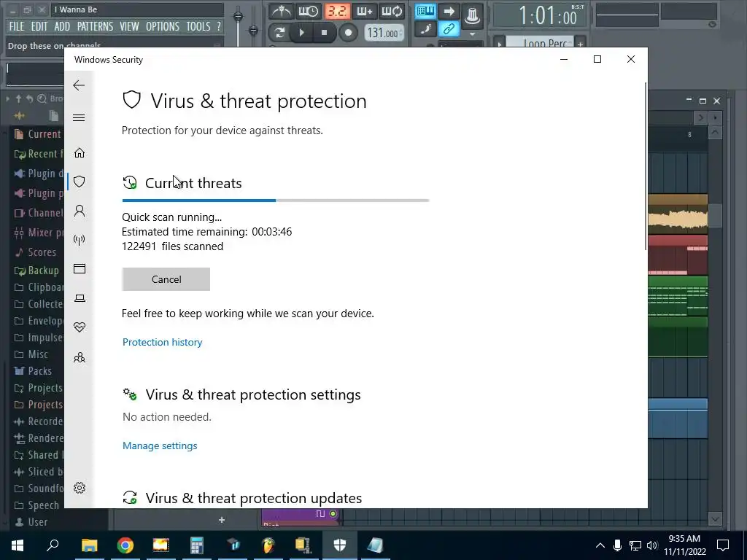Select the browser audio waveform tab icon

19,116
